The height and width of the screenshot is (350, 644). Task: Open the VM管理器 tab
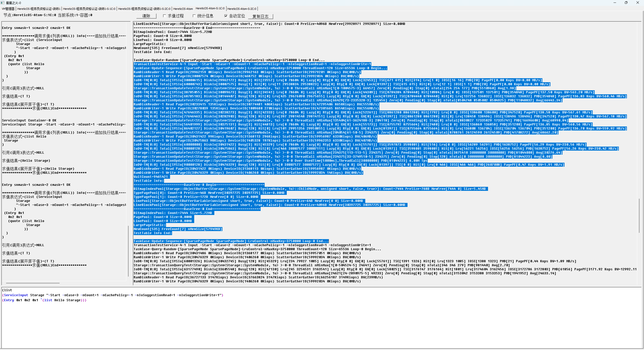[x=8, y=9]
